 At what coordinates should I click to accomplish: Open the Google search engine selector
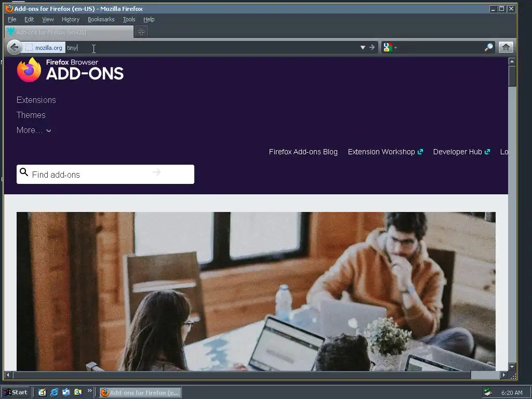(390, 47)
